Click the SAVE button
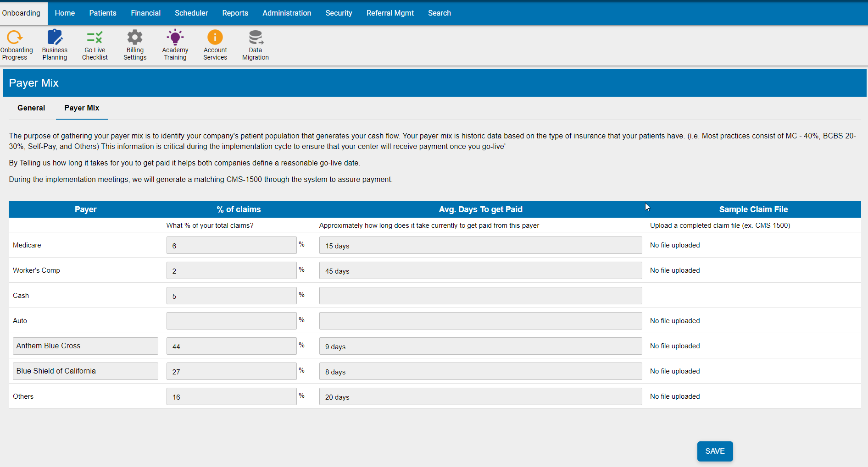 click(715, 451)
